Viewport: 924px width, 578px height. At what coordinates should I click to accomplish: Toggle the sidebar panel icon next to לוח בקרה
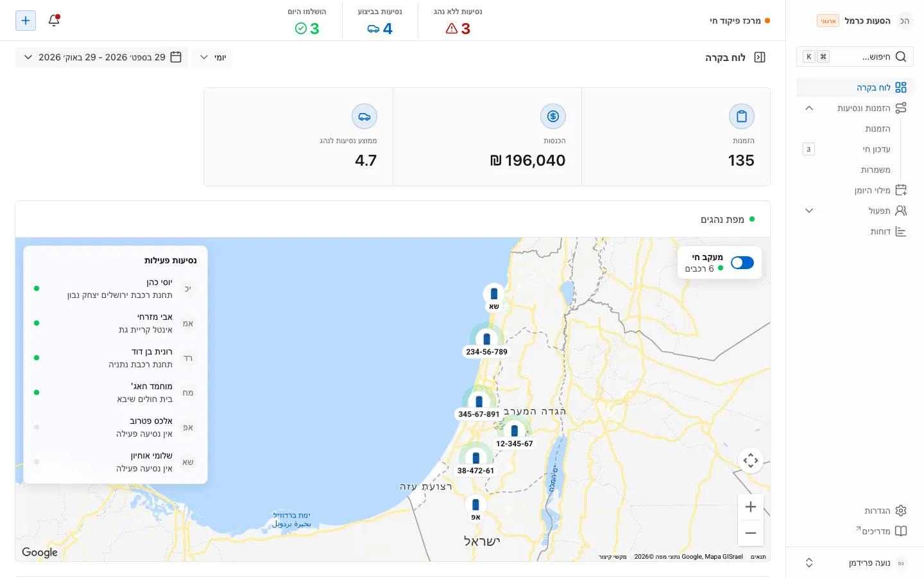[760, 57]
